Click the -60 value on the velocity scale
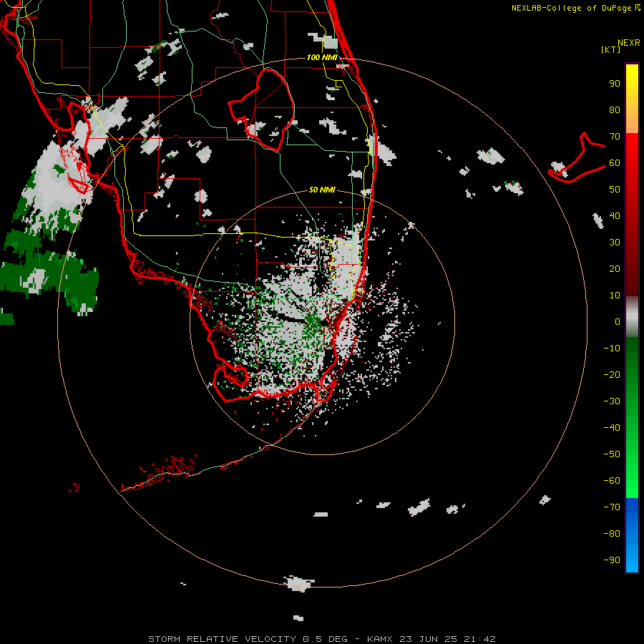Viewport: 644px width, 644px height. [612, 481]
